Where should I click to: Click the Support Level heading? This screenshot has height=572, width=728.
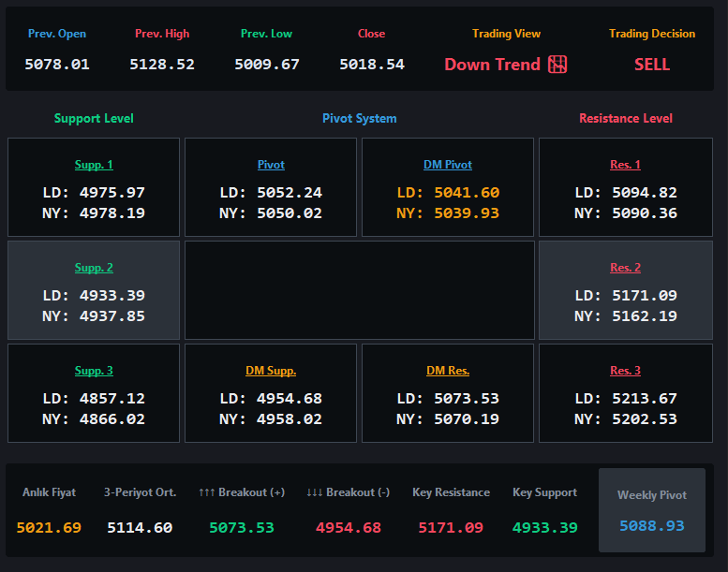pyautogui.click(x=94, y=118)
